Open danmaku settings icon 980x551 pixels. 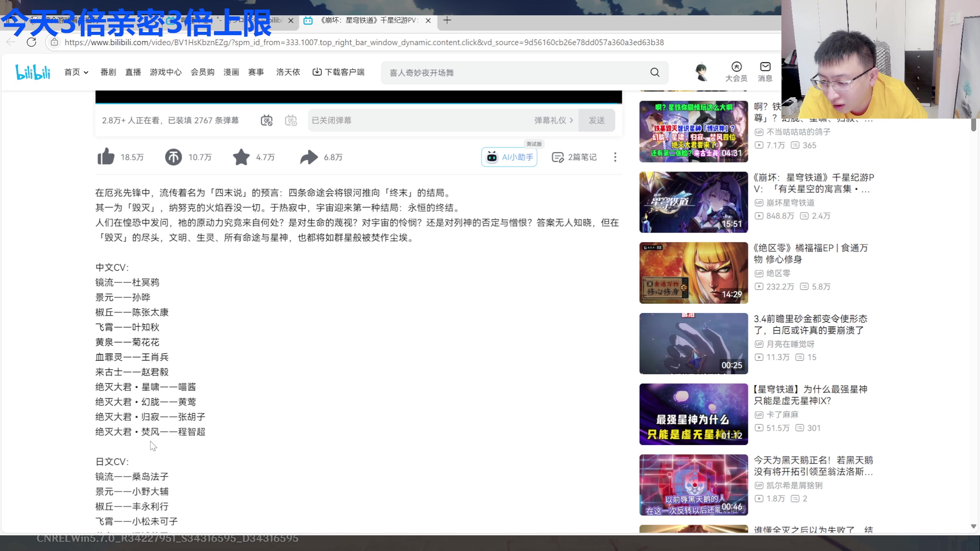[291, 120]
